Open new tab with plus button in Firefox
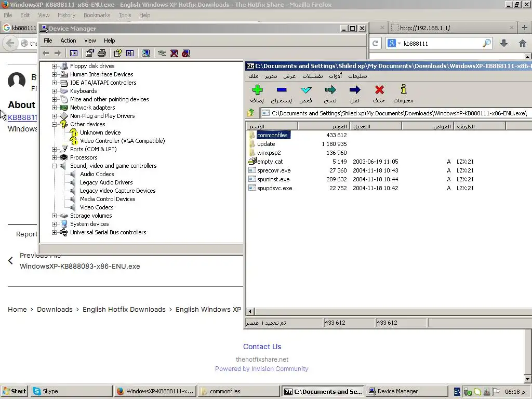 click(525, 28)
